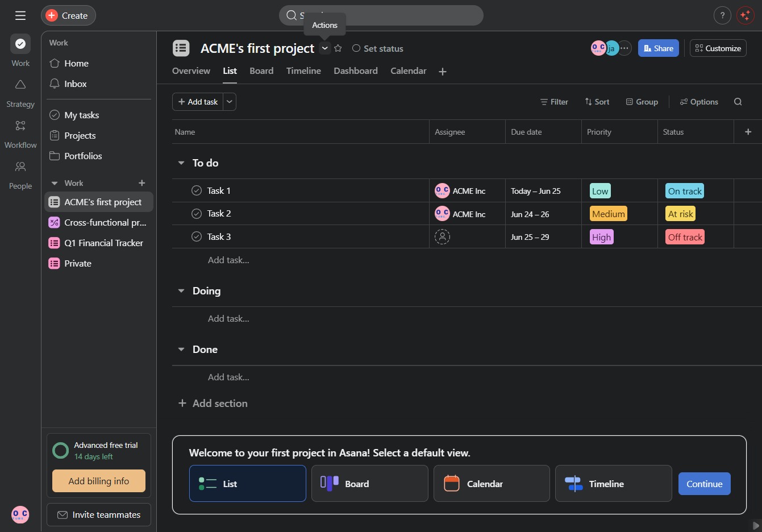Select Board as the default view

(370, 484)
